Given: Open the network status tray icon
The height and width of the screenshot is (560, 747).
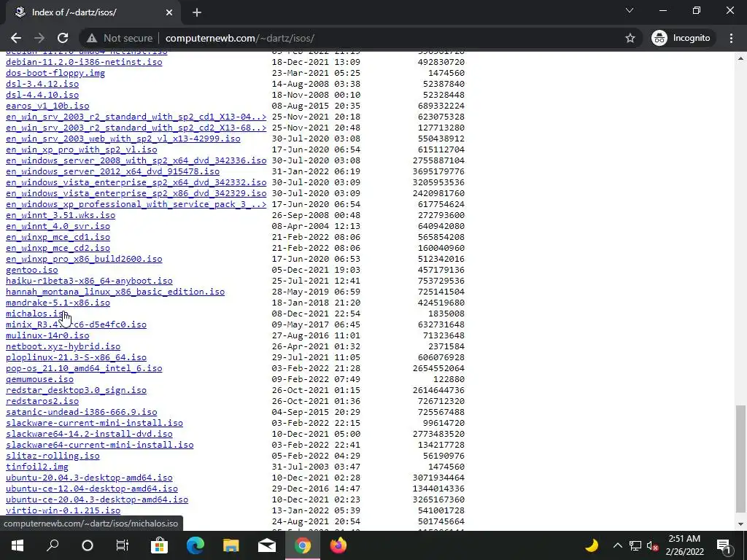Looking at the screenshot, I should pos(635,545).
